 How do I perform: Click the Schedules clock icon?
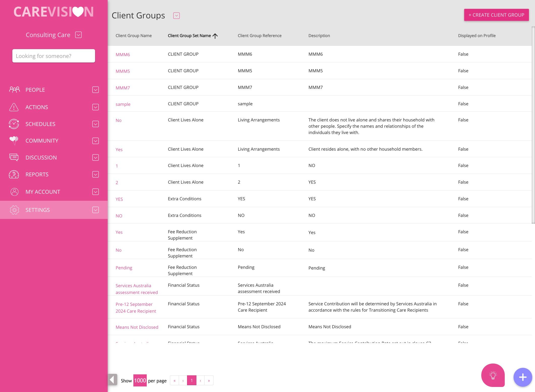(14, 124)
